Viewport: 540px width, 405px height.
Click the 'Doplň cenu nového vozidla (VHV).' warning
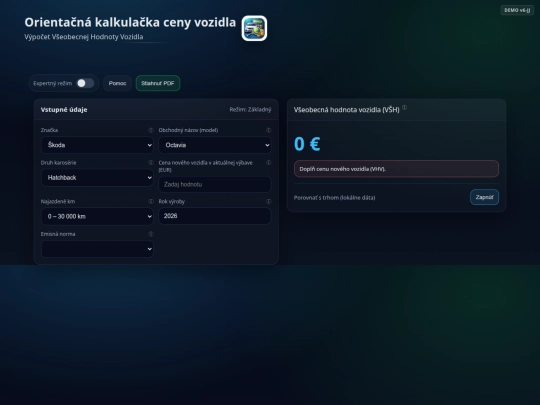point(396,169)
